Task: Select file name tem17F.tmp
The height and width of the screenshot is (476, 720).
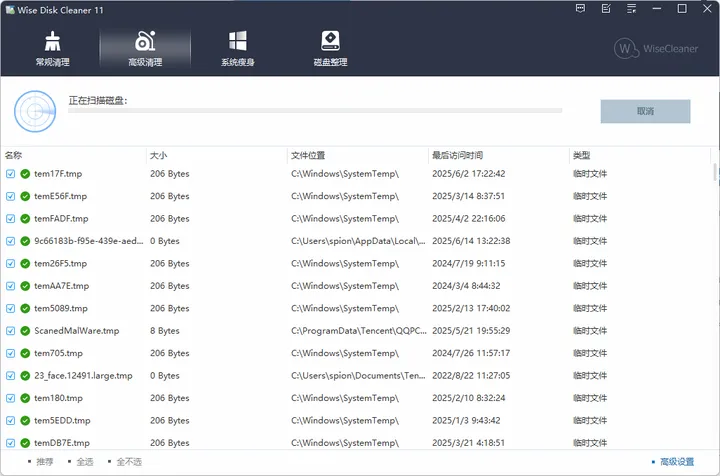Action: coord(58,174)
